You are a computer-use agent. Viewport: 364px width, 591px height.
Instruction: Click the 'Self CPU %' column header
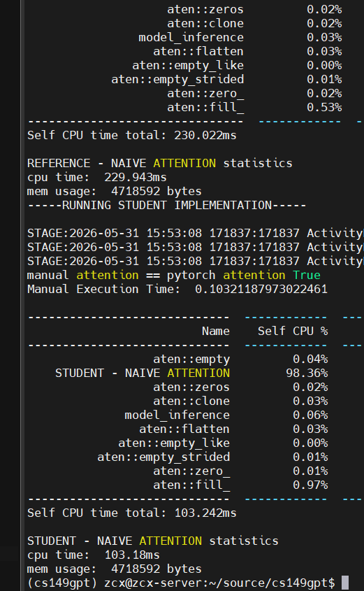click(293, 331)
